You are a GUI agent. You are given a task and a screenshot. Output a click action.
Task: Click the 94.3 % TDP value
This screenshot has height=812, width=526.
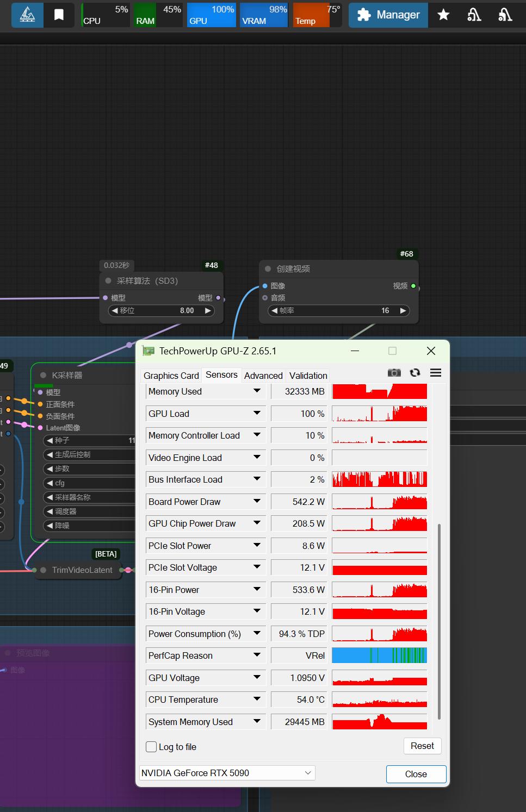299,634
